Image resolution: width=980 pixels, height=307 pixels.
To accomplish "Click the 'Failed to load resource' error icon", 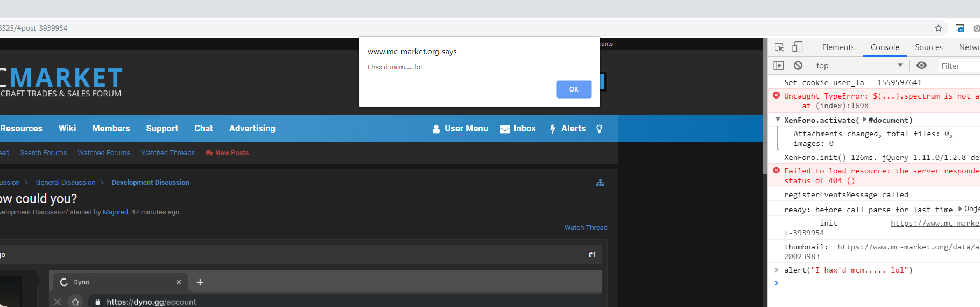I will pos(776,170).
